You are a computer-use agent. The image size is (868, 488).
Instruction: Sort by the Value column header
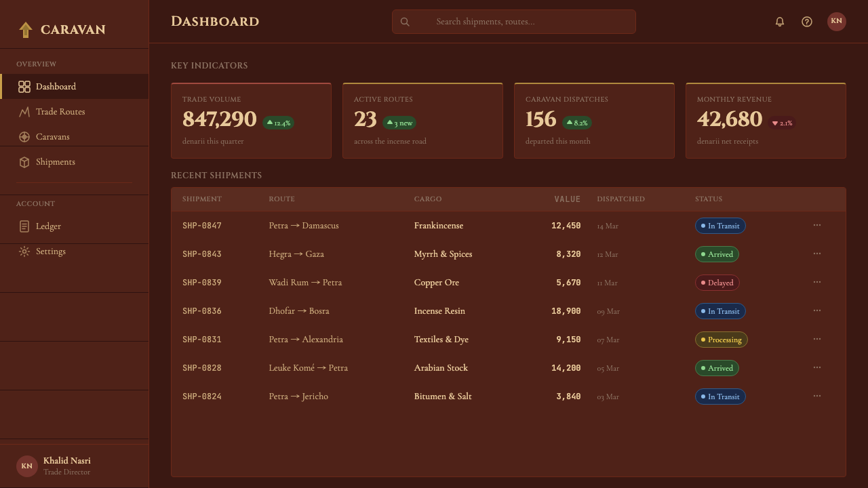(568, 199)
